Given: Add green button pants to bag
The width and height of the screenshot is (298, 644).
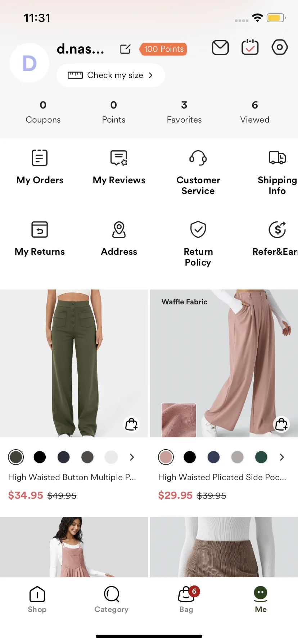Looking at the screenshot, I should pyautogui.click(x=131, y=424).
